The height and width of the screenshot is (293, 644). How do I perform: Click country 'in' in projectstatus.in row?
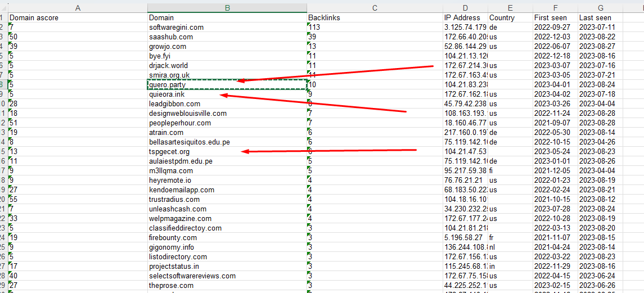pos(510,267)
